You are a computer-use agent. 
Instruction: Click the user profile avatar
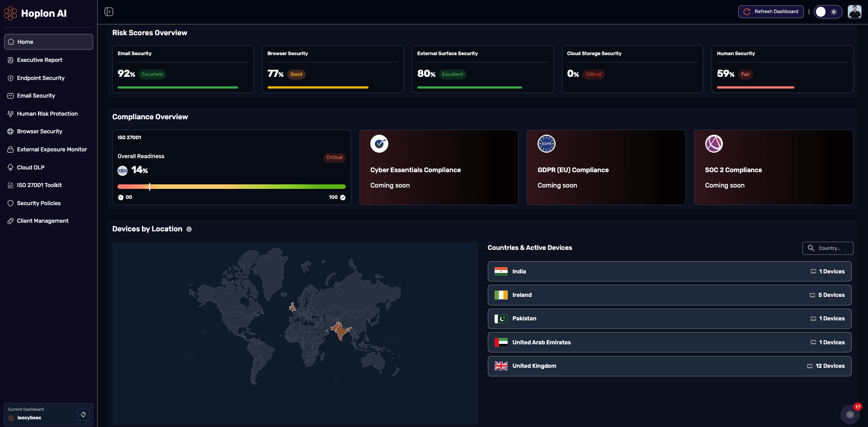(x=854, y=12)
